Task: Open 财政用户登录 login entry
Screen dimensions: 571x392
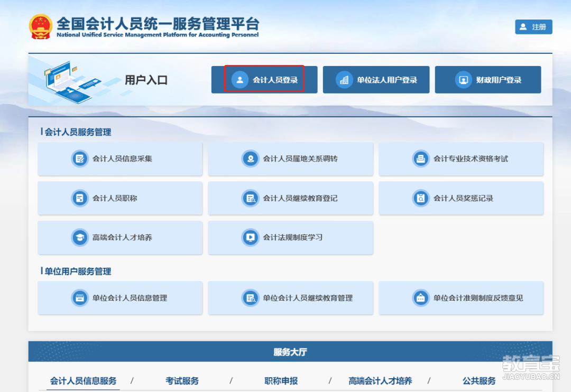Action: click(x=488, y=80)
